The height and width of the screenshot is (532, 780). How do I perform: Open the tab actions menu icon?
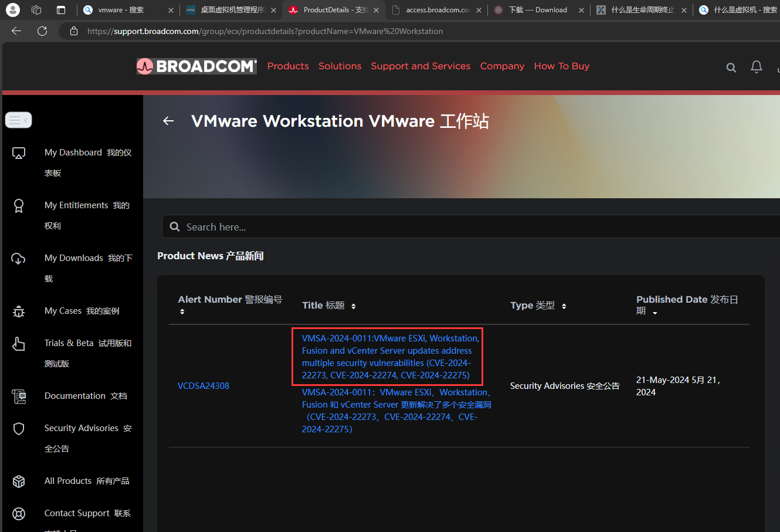pyautogui.click(x=61, y=10)
